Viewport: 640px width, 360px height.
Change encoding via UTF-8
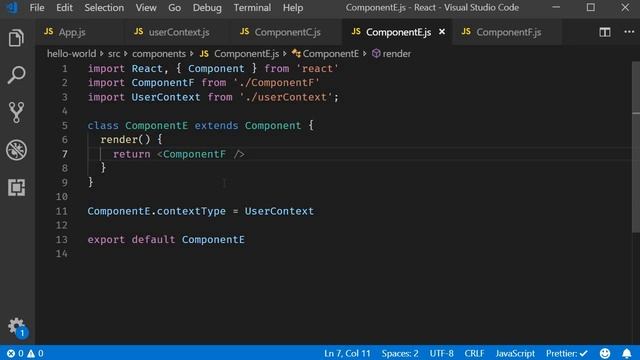[x=441, y=353]
